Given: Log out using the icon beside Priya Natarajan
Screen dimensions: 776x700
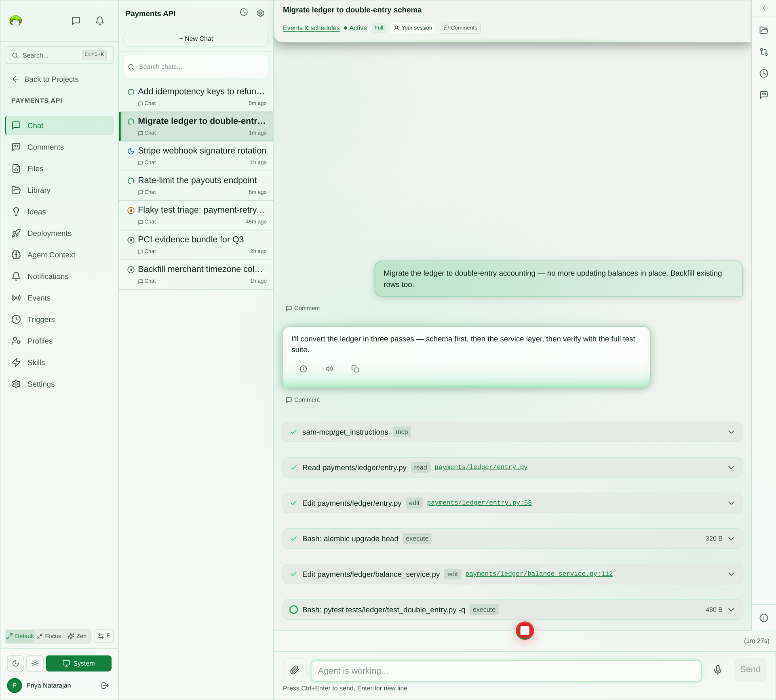Looking at the screenshot, I should [x=105, y=685].
